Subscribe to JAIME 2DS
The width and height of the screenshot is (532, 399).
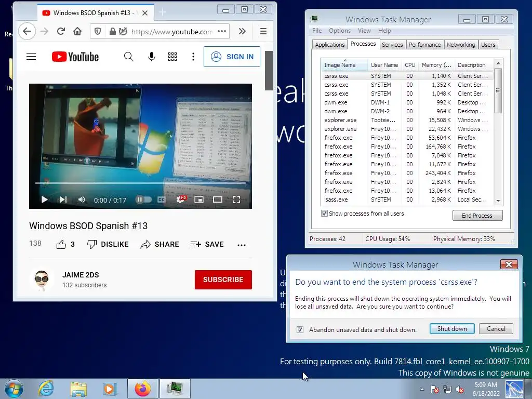coord(223,280)
